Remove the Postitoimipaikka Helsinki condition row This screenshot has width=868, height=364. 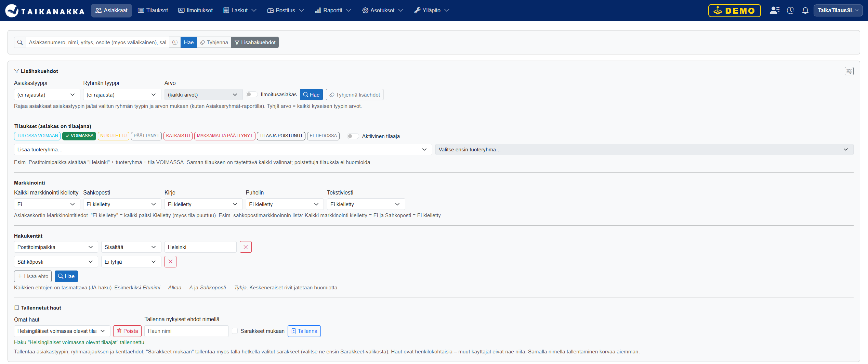pyautogui.click(x=246, y=247)
